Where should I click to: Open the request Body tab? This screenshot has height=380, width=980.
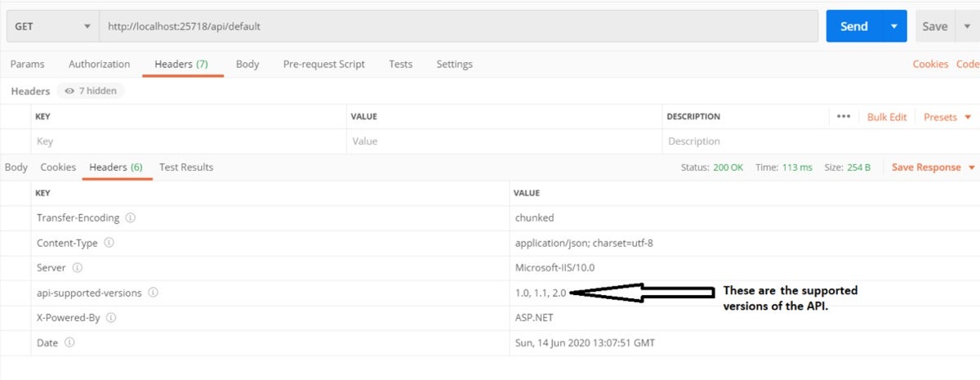coord(247,64)
